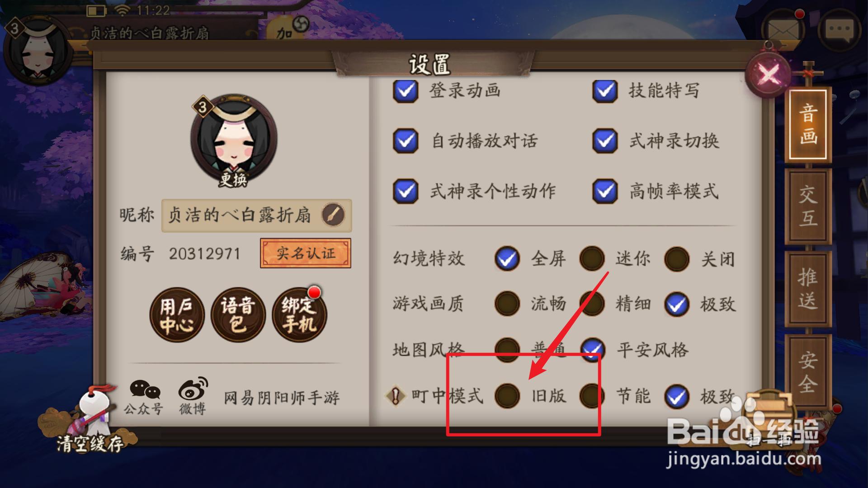Close the settings panel with X

coord(768,74)
